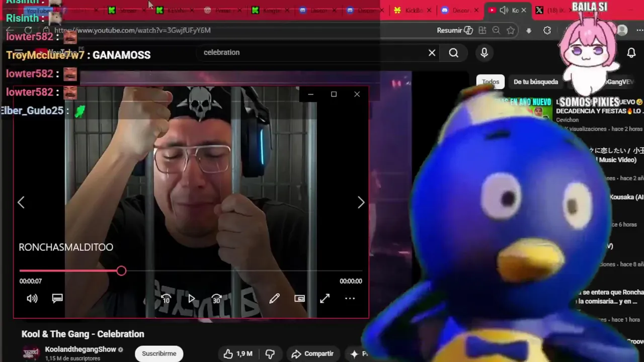Open the KoolandthegangShow channel avatar
The height and width of the screenshot is (362, 644).
click(31, 353)
